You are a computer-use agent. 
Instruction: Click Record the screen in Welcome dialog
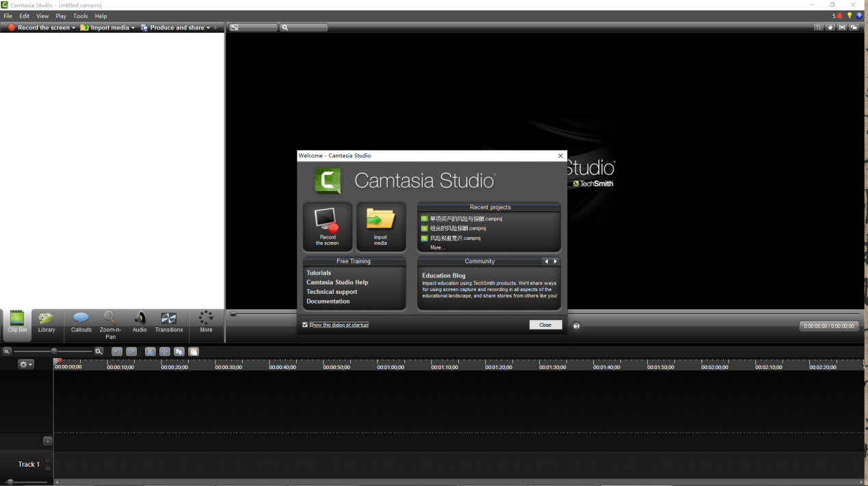pos(328,227)
